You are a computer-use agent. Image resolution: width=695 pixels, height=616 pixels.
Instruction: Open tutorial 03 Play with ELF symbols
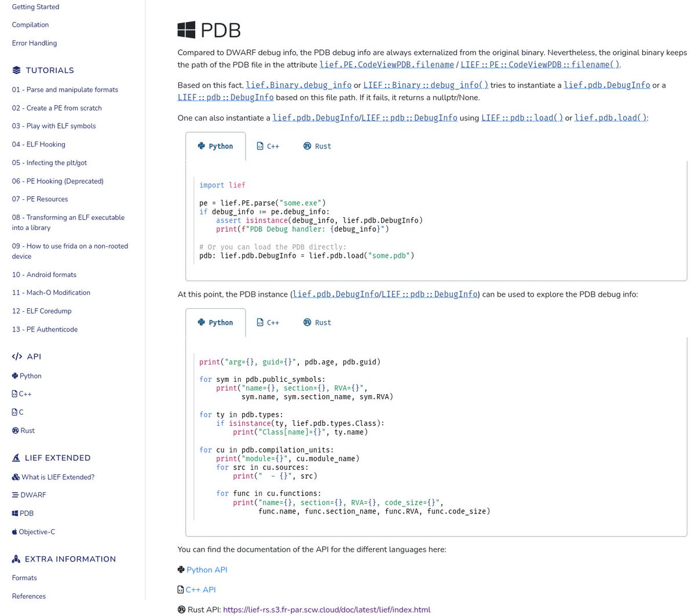point(54,126)
